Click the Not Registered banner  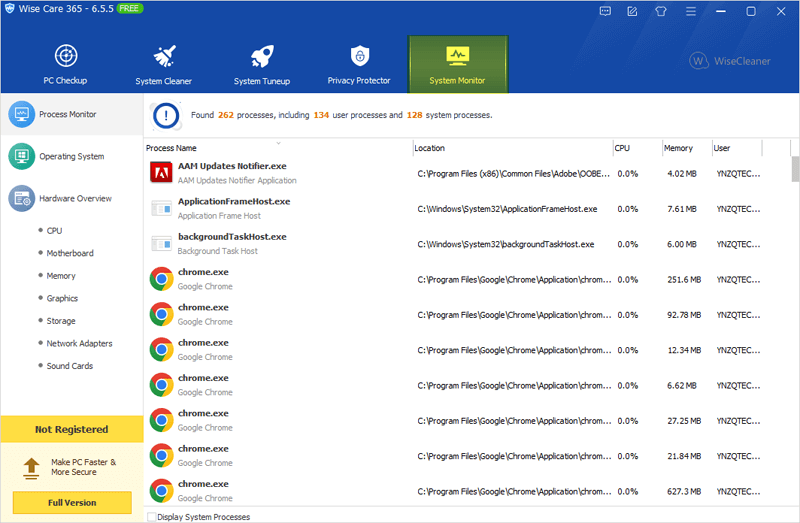[72, 429]
